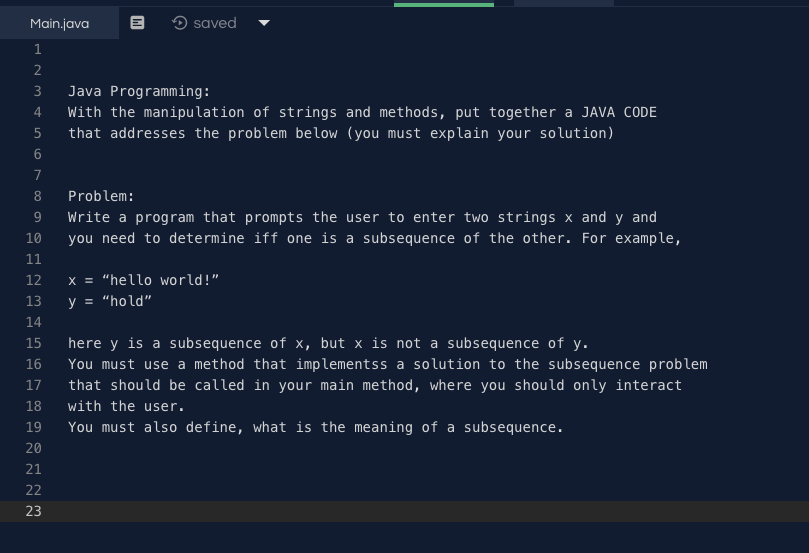
Task: Switch to the Main.java file tab
Action: (x=59, y=23)
